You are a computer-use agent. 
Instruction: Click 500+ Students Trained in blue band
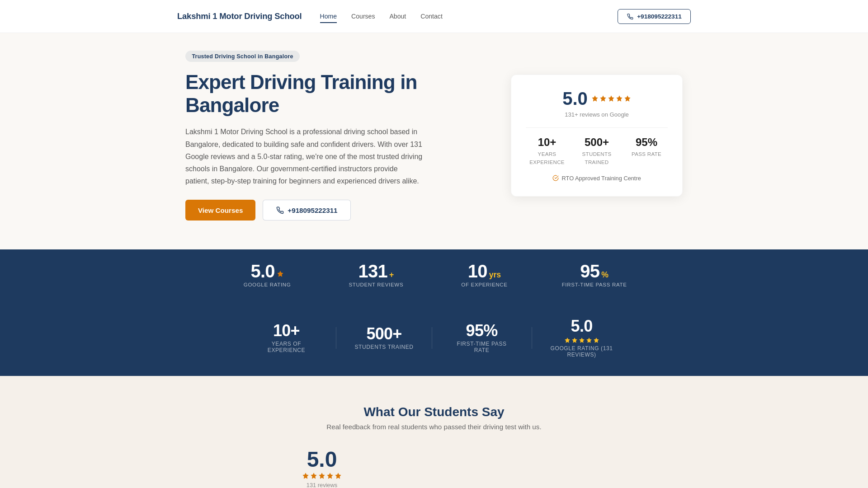click(x=384, y=338)
